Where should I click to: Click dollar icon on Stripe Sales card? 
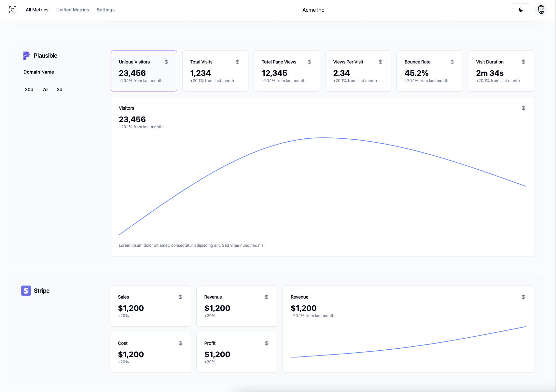coord(180,297)
